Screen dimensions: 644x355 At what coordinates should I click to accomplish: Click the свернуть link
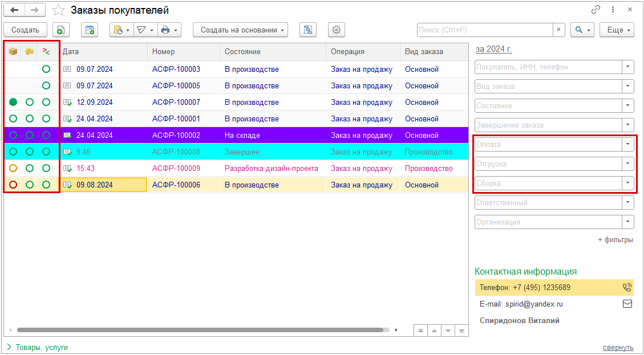(618, 347)
